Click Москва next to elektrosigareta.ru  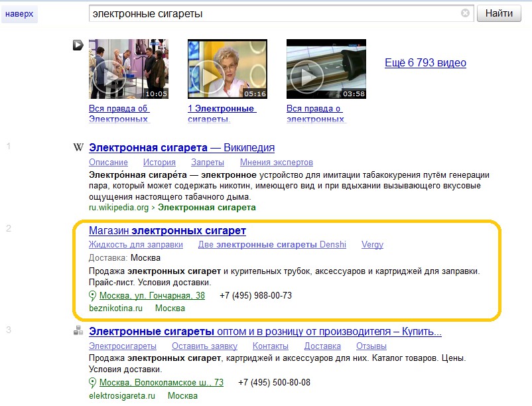[182, 395]
